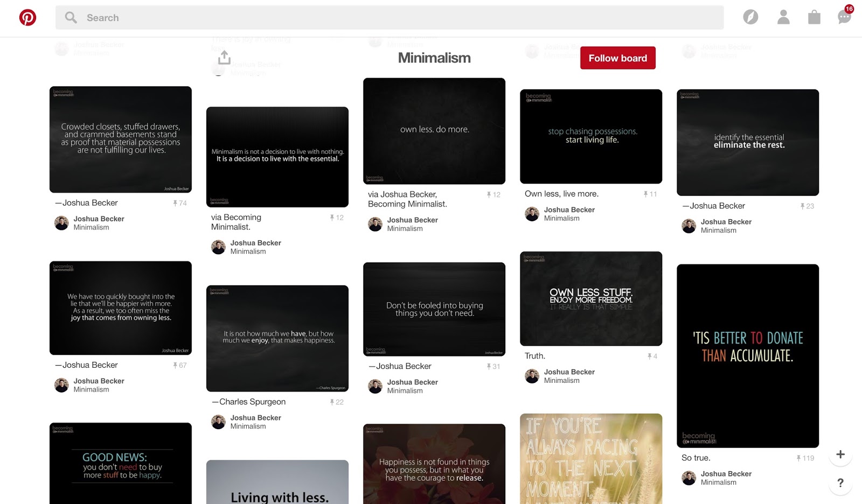Viewport: 862px width, 504px height.
Task: Click Joshua Becker avatar under 'Truth.' pin
Action: tap(532, 376)
